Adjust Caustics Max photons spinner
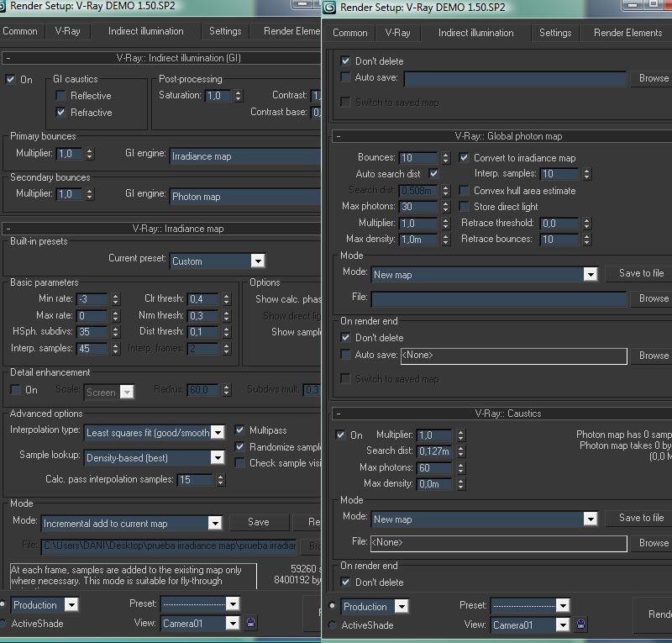This screenshot has height=643, width=672. click(x=460, y=467)
